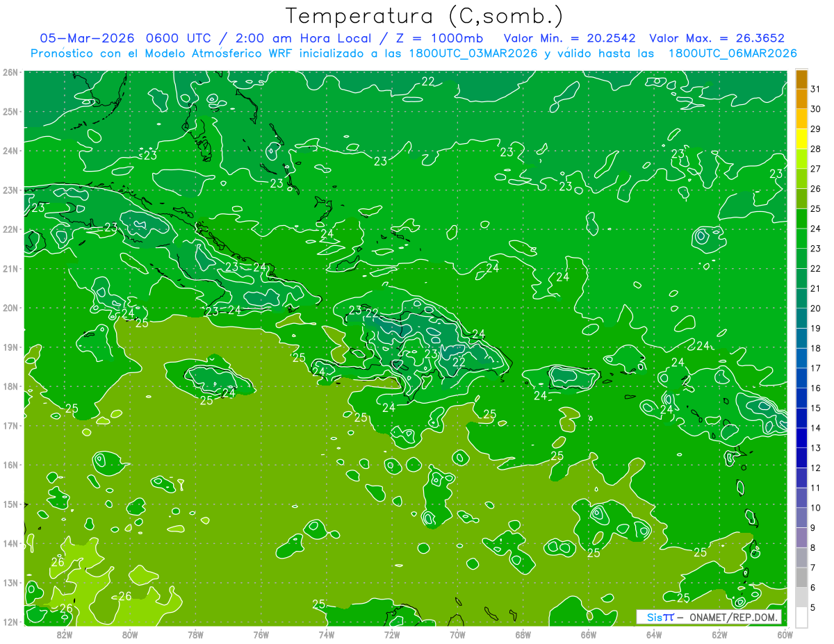
Task: Click the '11' label on the color scale
Action: coord(815,488)
